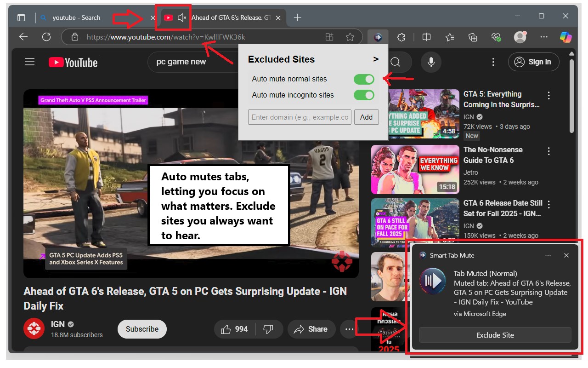Screen dimensions: 588x368
Task: Click the 'via Microsoft Edge' text
Action: [x=480, y=314]
